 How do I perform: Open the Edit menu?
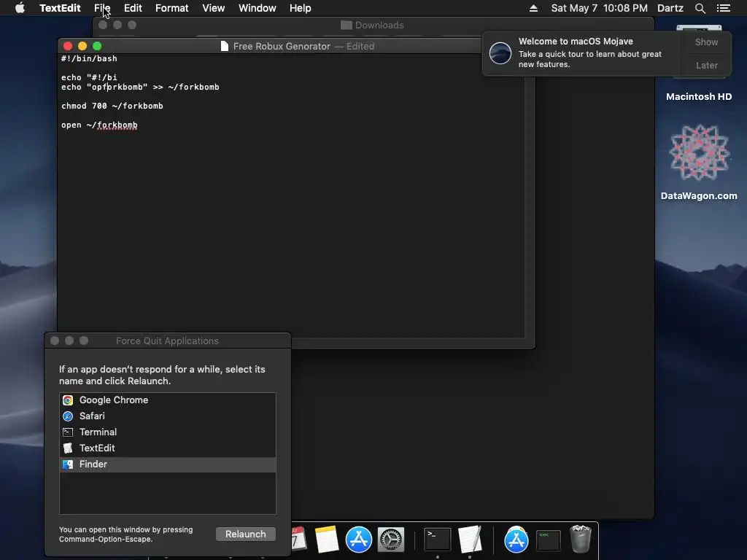click(x=133, y=8)
